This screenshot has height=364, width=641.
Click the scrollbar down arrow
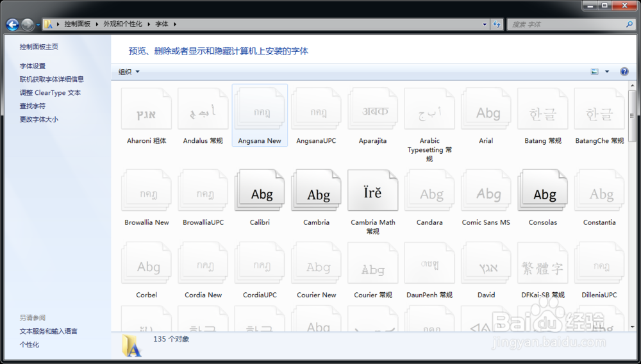pos(632,327)
